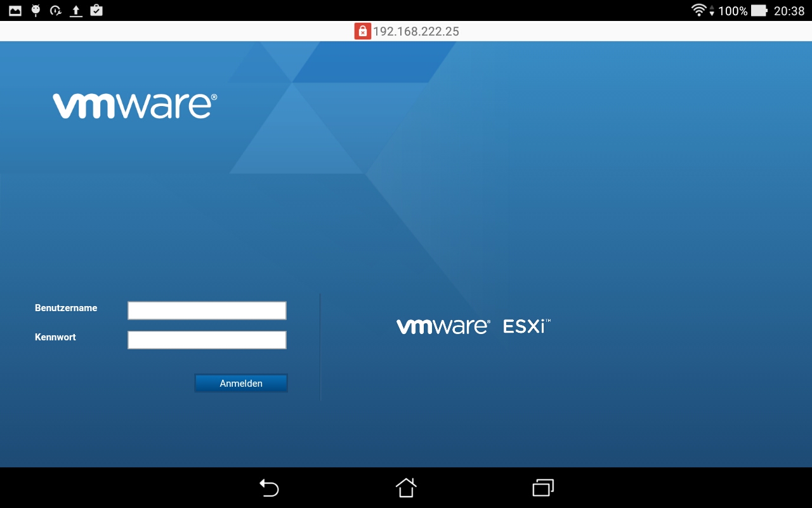Focus the Kennwort password field
The image size is (812, 508).
pyautogui.click(x=207, y=340)
